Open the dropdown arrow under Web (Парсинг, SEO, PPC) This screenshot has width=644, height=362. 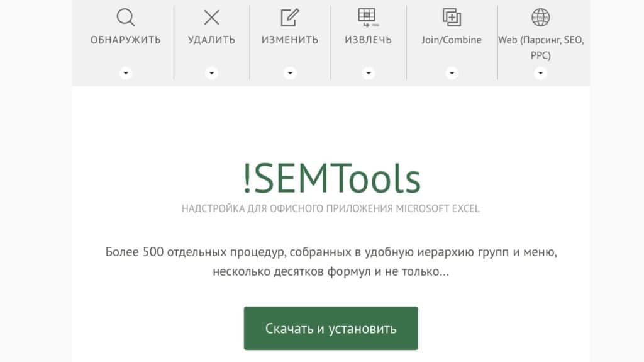click(540, 73)
